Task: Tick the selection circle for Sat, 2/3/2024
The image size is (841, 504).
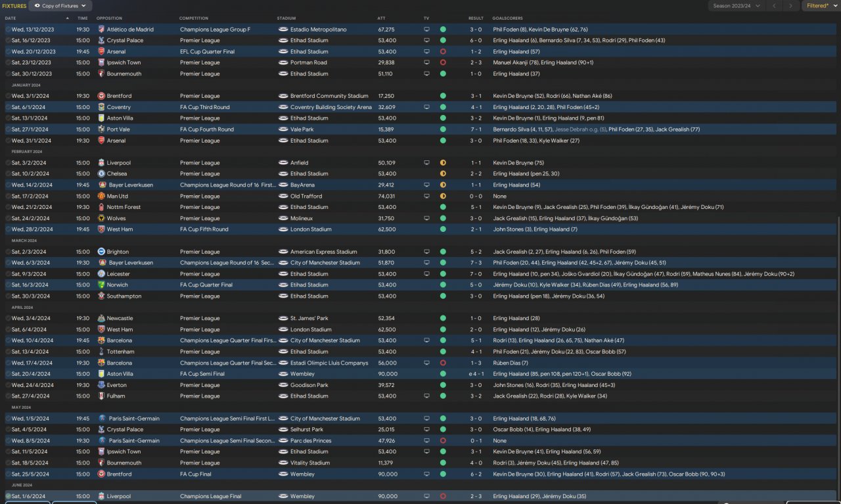Action: pyautogui.click(x=8, y=252)
